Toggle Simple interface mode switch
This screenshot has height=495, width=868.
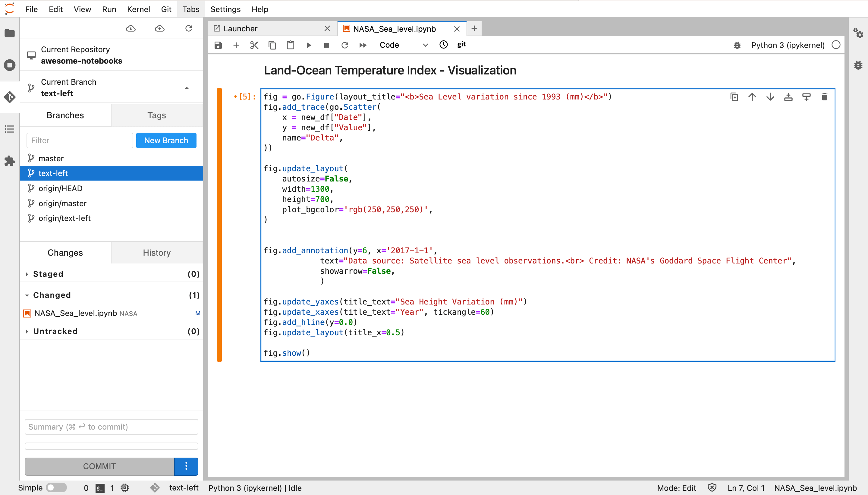(x=56, y=487)
